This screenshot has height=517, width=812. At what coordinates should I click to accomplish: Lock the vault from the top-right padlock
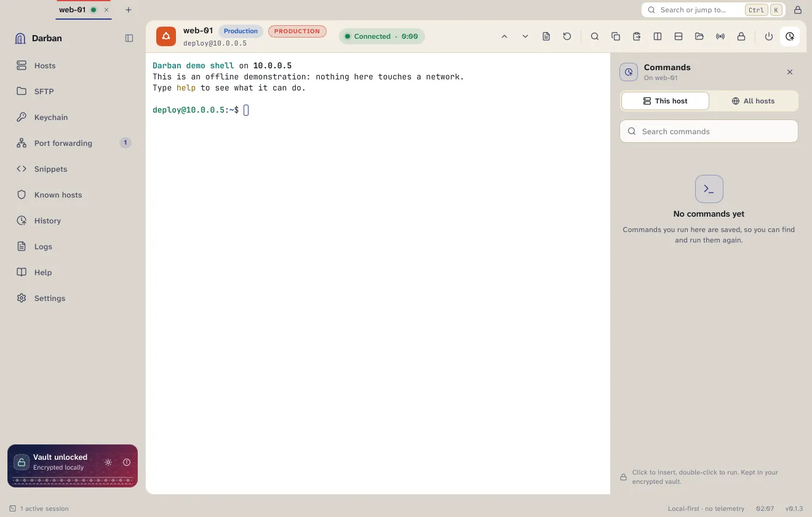click(798, 10)
